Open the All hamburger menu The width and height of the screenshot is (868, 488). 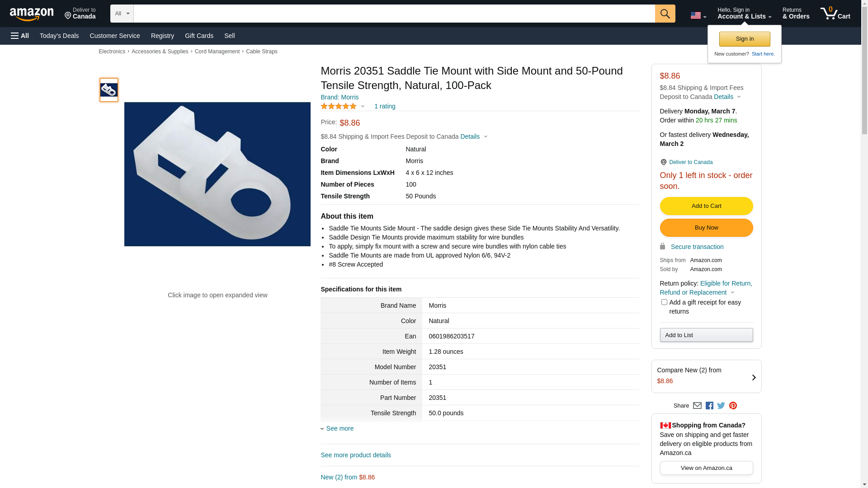[x=20, y=36]
